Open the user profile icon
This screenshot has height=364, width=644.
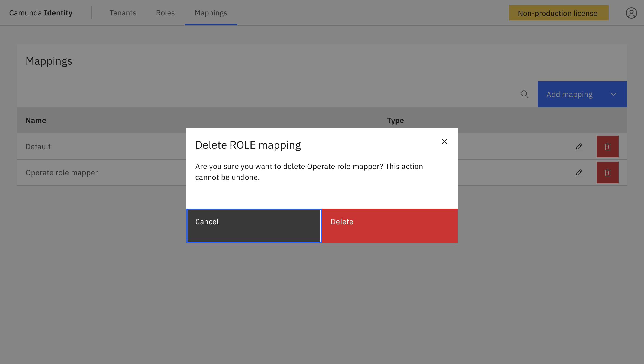click(632, 13)
